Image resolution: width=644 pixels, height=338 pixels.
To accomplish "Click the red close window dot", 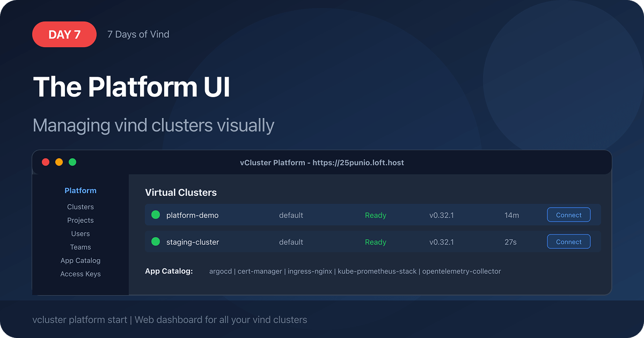I will (46, 162).
